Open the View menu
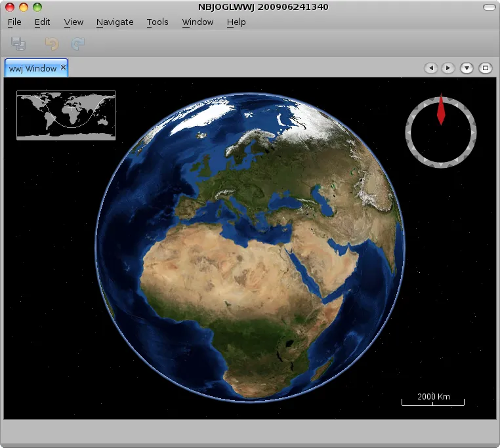500x448 pixels. 73,22
